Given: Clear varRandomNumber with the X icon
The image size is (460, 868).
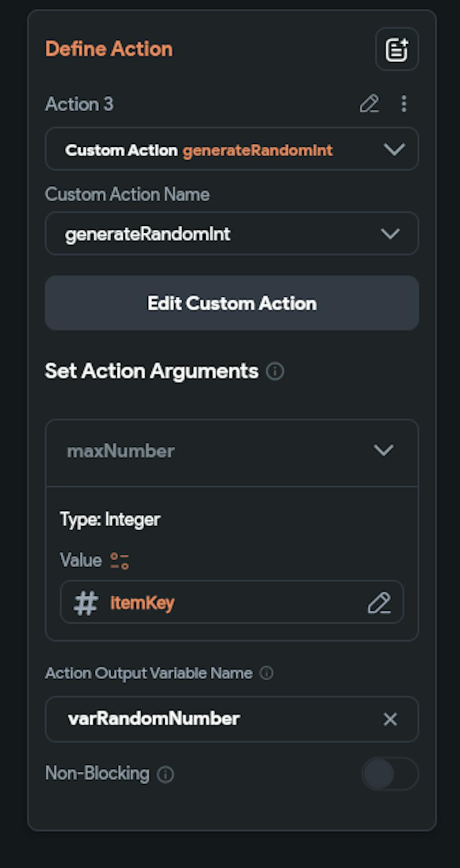Looking at the screenshot, I should point(390,719).
